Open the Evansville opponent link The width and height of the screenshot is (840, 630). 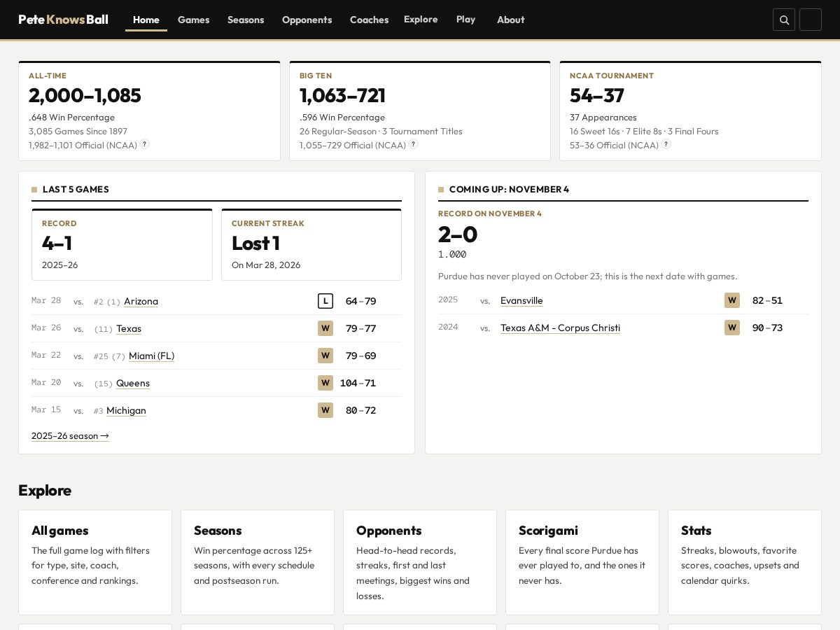(x=521, y=300)
